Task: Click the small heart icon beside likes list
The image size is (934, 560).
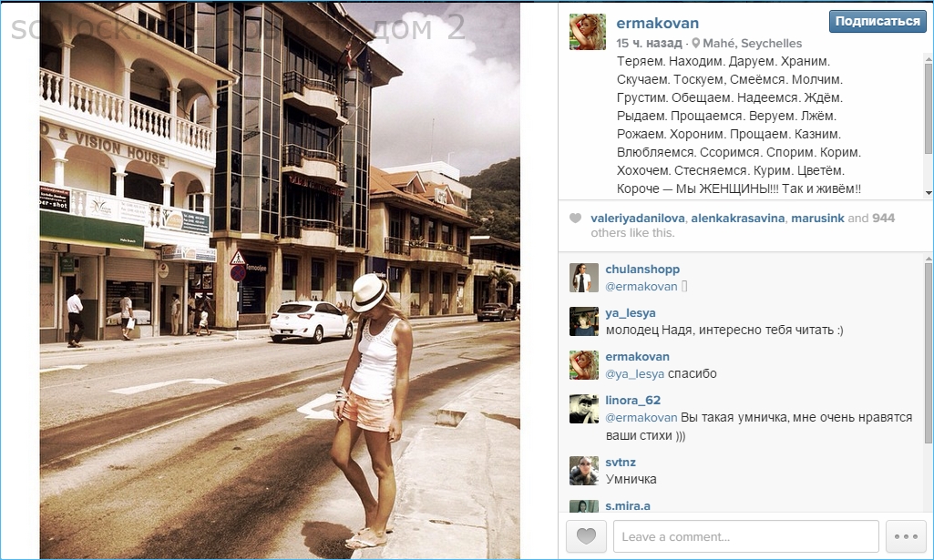Action: pyautogui.click(x=575, y=219)
